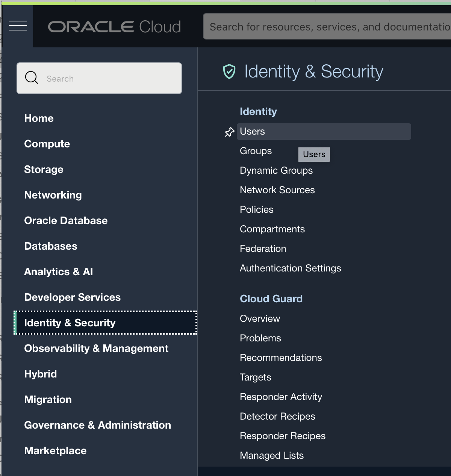Open the Oracle Database category
451x476 pixels.
point(66,220)
